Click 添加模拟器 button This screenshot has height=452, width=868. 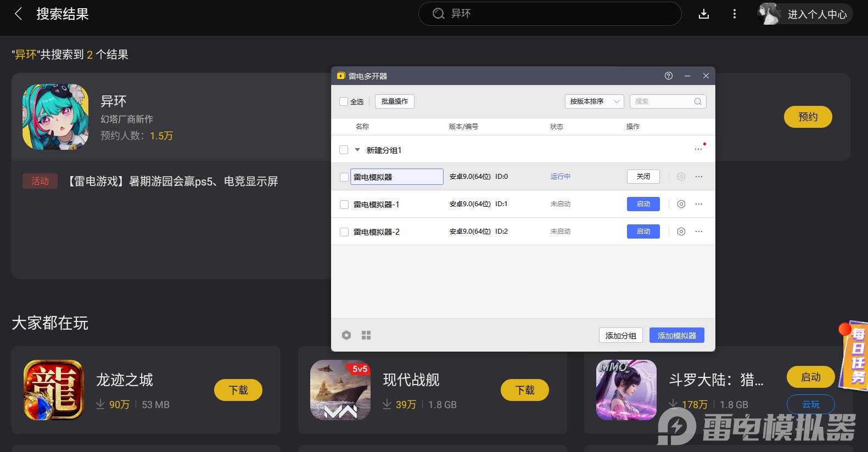pos(676,335)
